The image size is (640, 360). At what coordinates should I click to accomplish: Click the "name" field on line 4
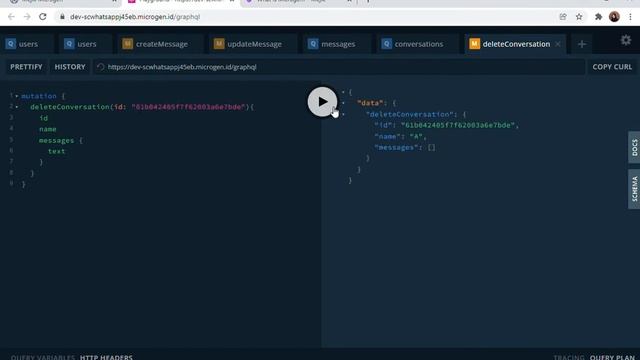click(x=48, y=129)
